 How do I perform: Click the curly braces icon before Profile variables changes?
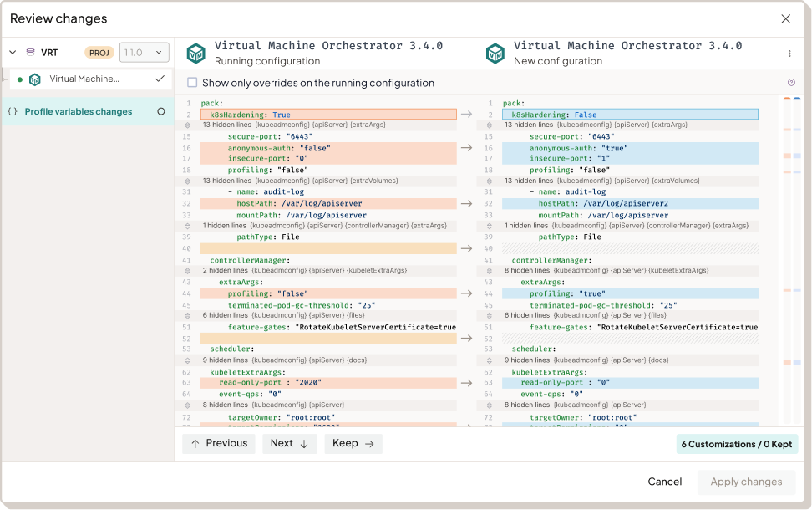[13, 111]
